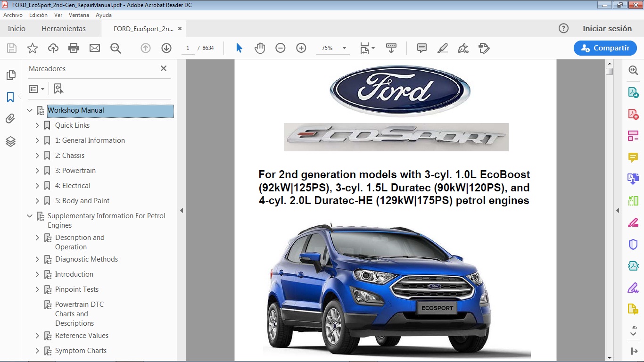Switch to presentation reading mode

(391, 48)
